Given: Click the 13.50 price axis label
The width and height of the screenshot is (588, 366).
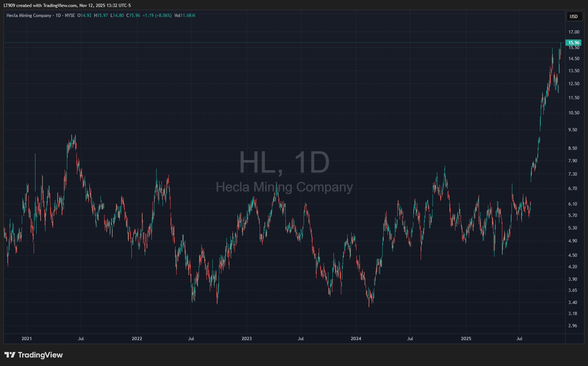Looking at the screenshot, I should point(574,71).
